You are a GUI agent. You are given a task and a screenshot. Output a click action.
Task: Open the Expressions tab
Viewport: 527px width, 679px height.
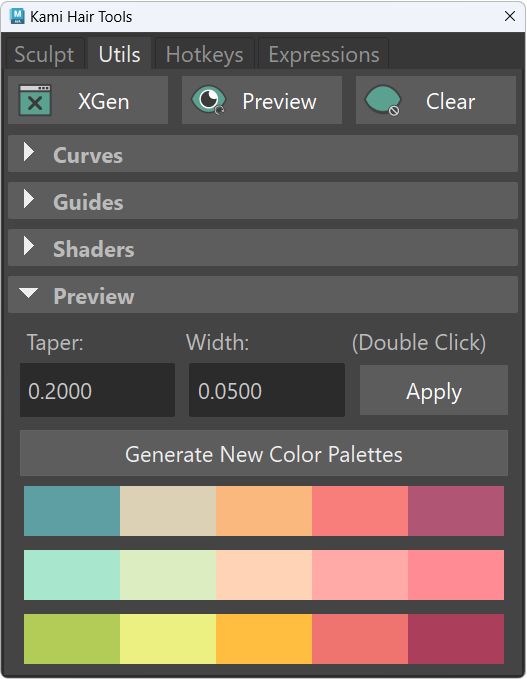pos(323,54)
